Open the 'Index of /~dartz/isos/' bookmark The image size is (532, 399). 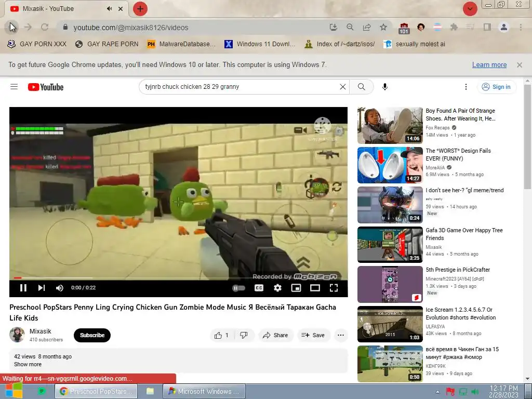340,44
